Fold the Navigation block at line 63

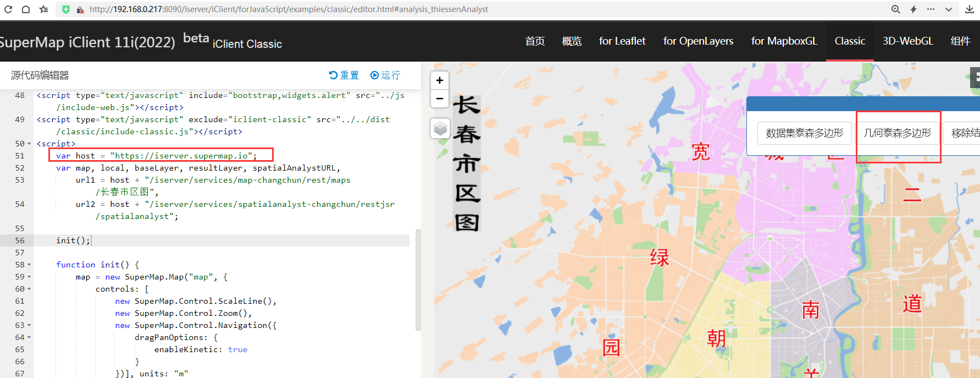29,326
